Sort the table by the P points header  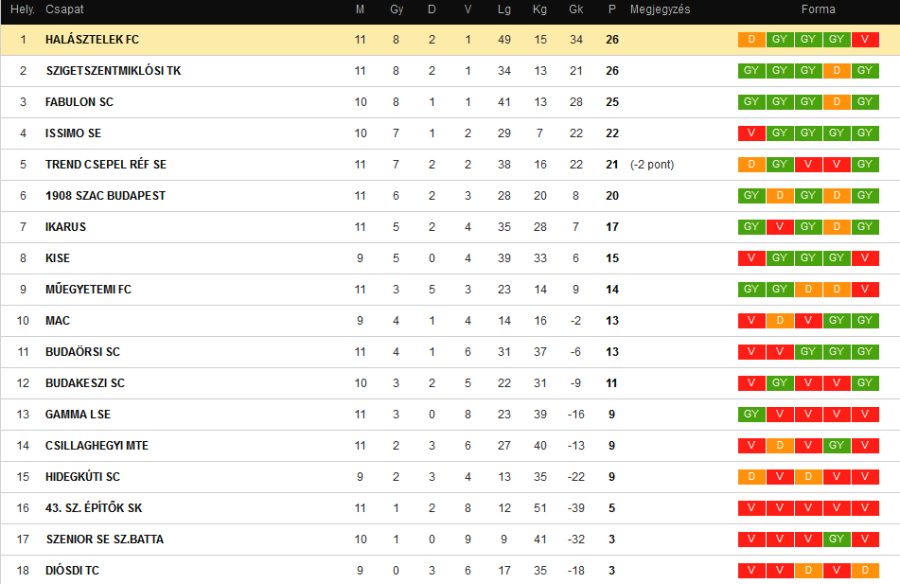[612, 9]
